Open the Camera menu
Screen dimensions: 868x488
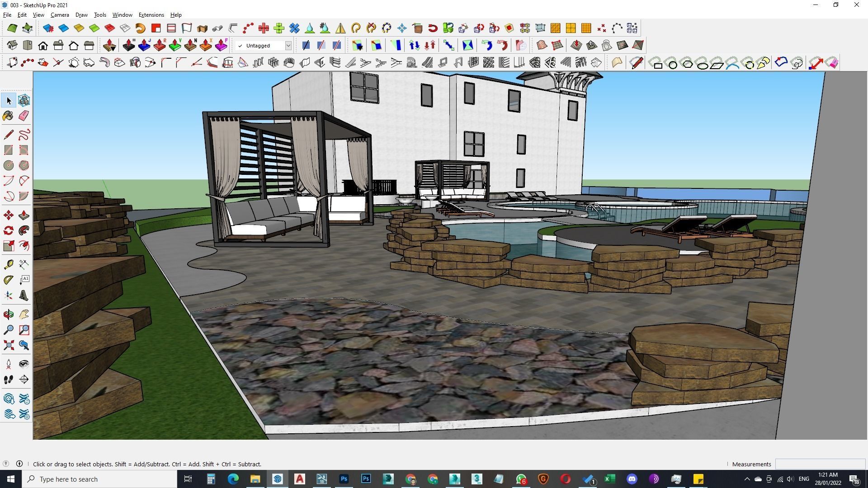point(60,15)
